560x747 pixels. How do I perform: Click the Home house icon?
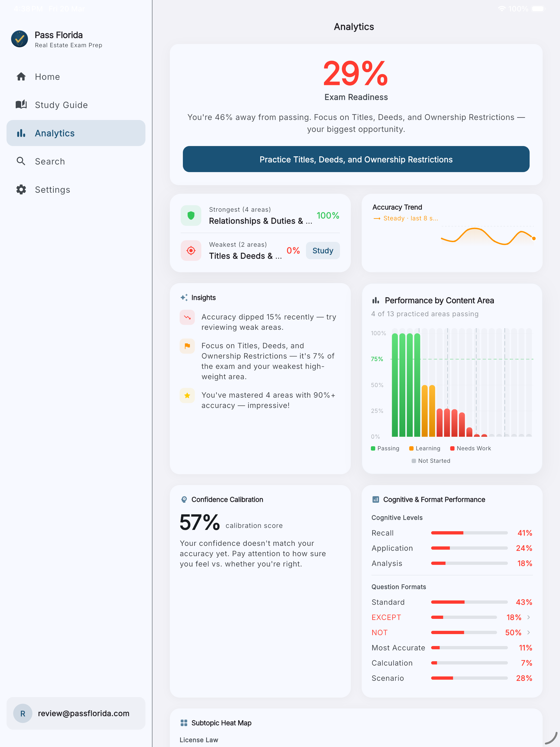pyautogui.click(x=21, y=77)
